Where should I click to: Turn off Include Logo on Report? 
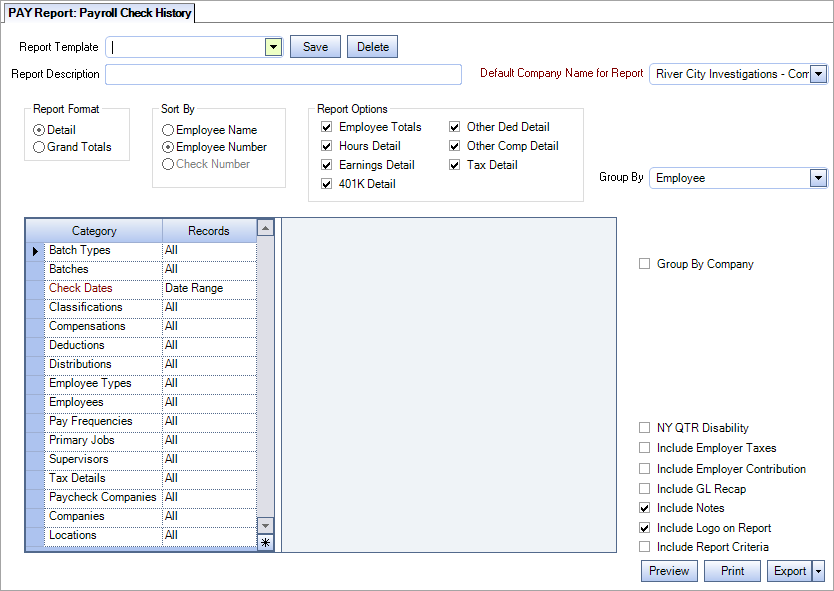645,527
